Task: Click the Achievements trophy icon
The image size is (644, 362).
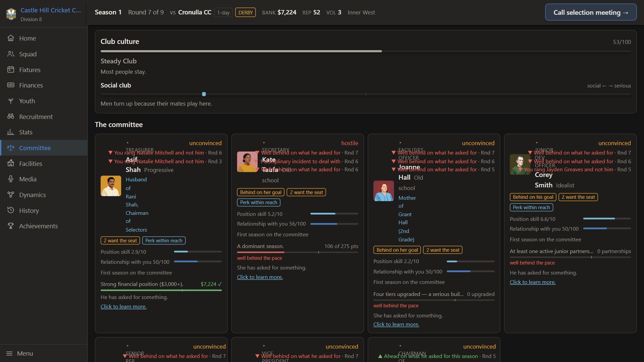Action: pyautogui.click(x=11, y=226)
